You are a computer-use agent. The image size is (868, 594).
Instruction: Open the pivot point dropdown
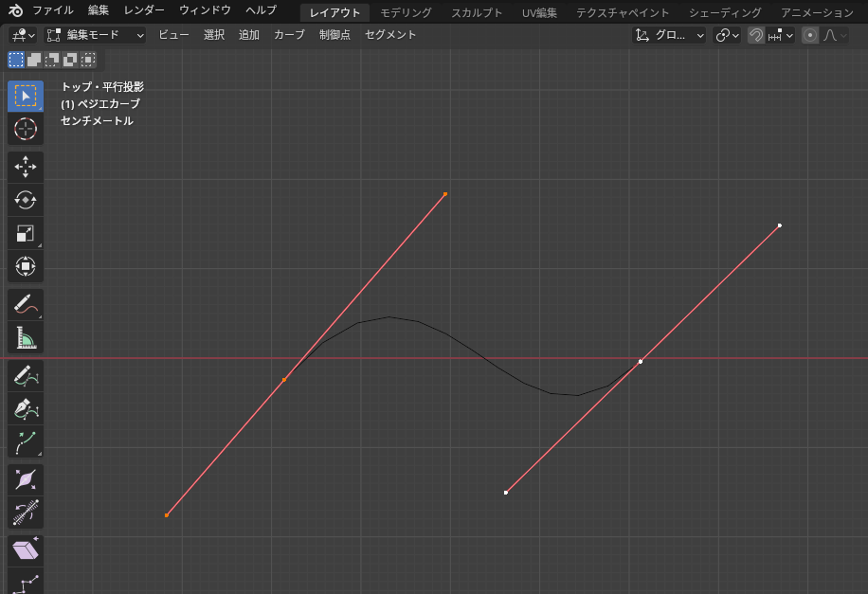click(727, 35)
